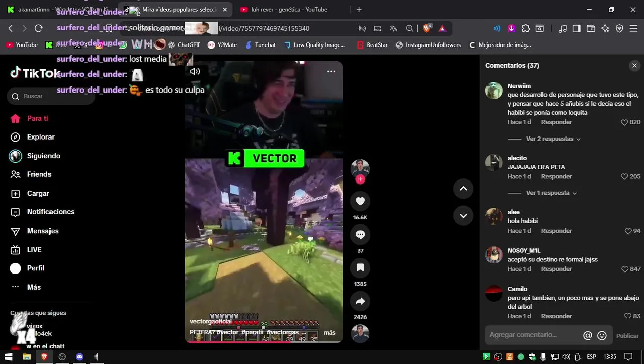The width and height of the screenshot is (644, 364).
Task: Open the browser hamburger menu
Action: [x=633, y=29]
